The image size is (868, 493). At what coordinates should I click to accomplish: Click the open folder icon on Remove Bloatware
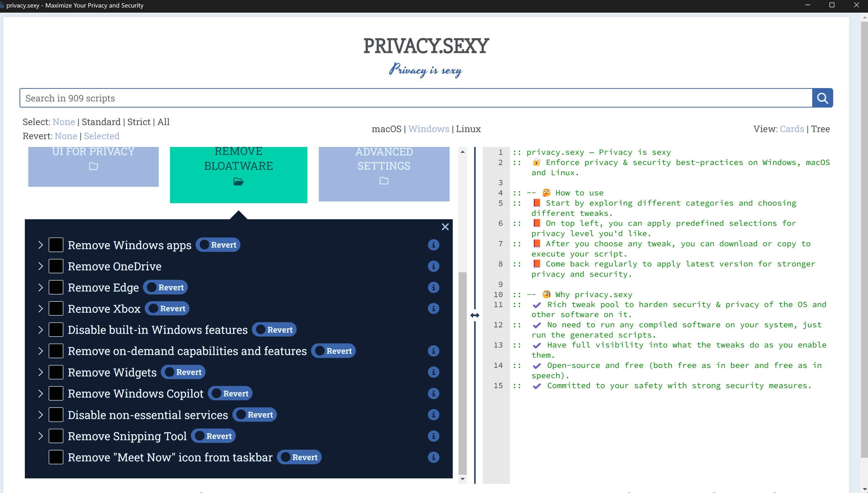click(x=238, y=182)
